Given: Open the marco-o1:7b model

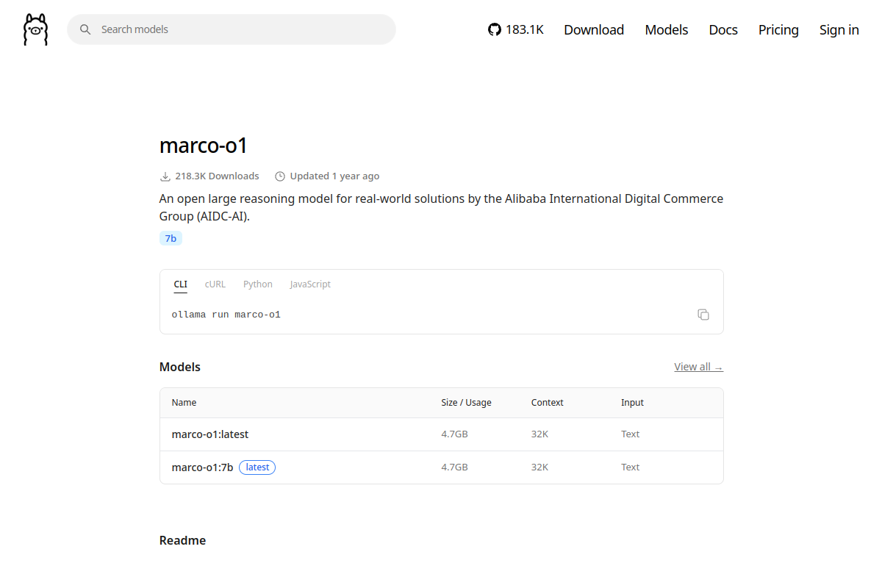Looking at the screenshot, I should click(x=202, y=467).
